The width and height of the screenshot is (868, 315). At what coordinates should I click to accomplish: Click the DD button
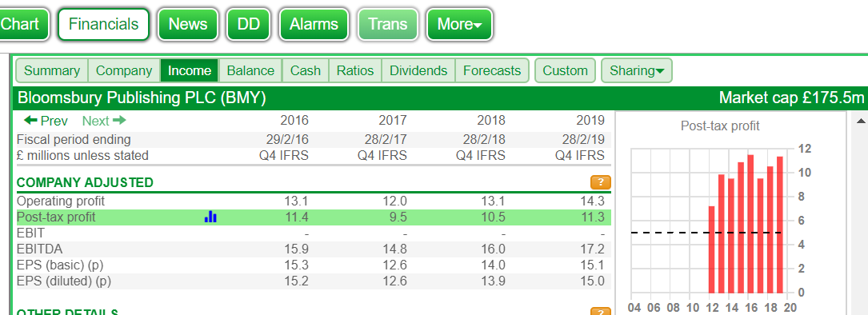click(x=249, y=24)
